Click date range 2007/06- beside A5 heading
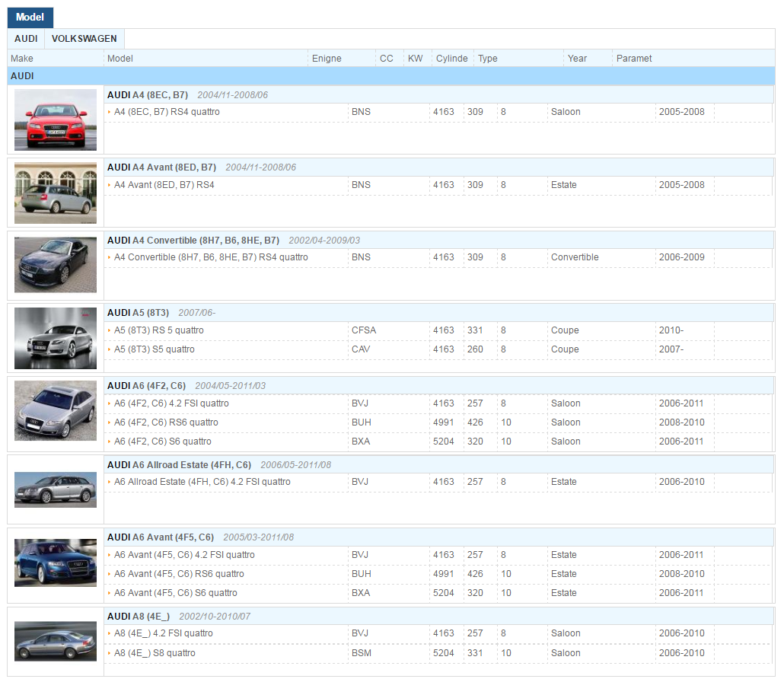 [196, 313]
